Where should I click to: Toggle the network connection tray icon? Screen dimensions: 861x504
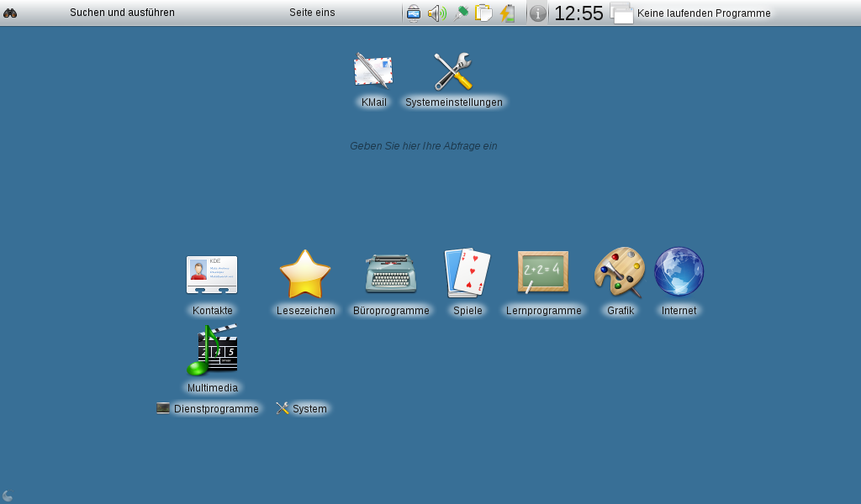click(461, 13)
